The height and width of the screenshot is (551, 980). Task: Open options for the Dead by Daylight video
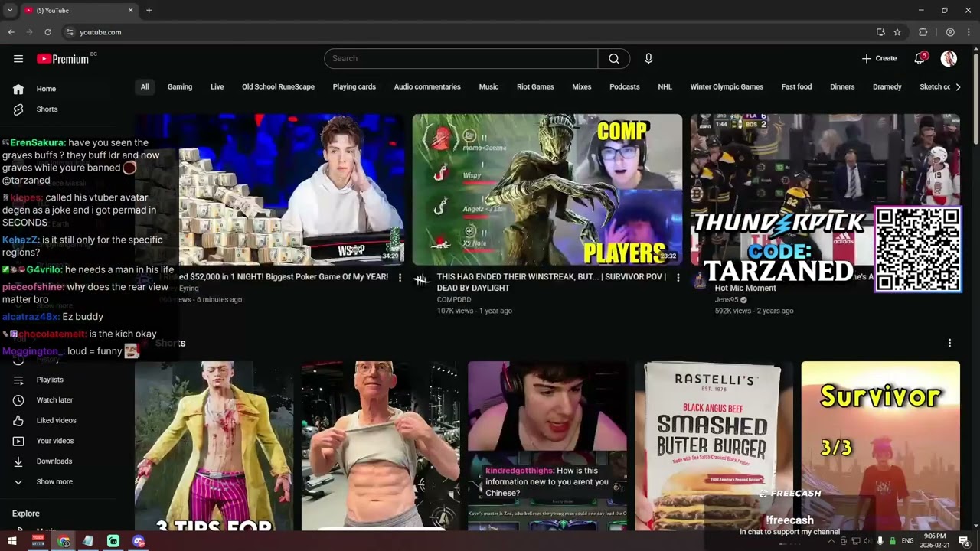pos(678,278)
